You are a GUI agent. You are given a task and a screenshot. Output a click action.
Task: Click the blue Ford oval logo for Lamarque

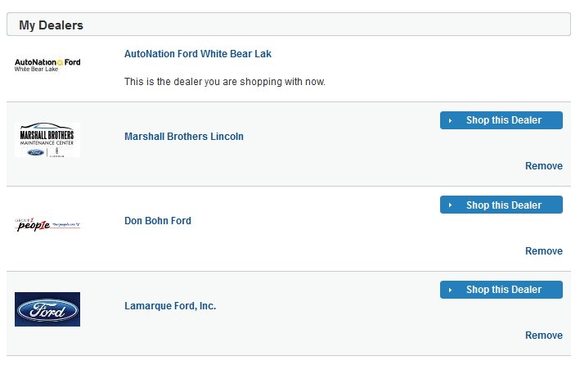click(47, 309)
